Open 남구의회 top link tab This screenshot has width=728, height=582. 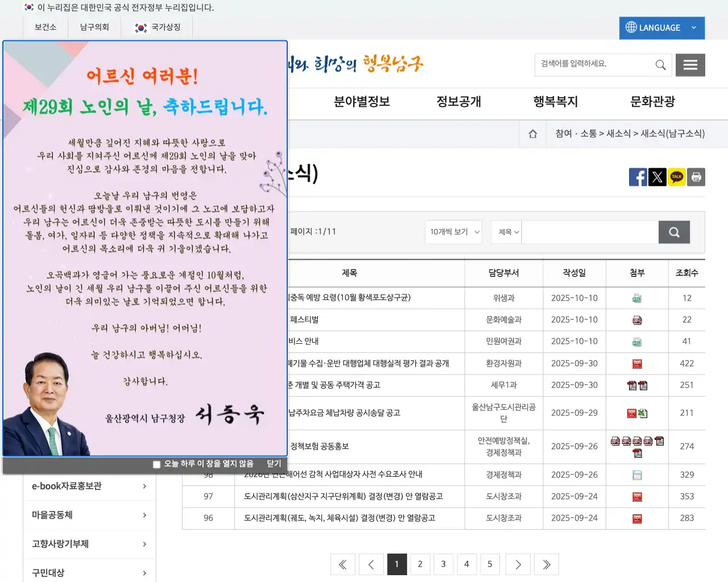coord(94,27)
